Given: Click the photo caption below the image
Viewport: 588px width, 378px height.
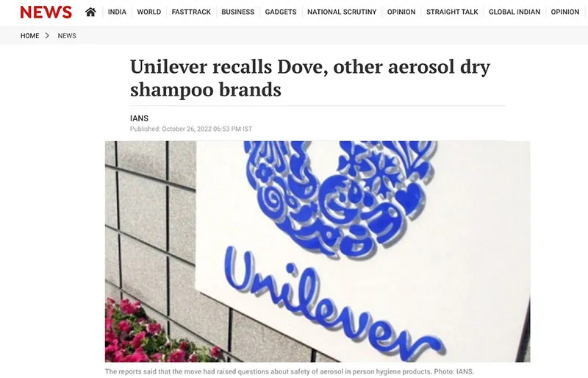Looking at the screenshot, I should pyautogui.click(x=290, y=371).
